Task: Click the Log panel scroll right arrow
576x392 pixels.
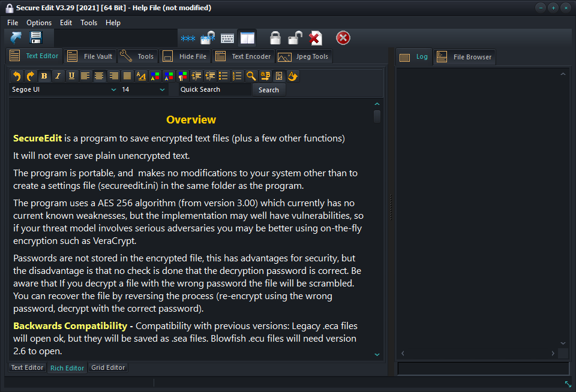Action: (553, 353)
